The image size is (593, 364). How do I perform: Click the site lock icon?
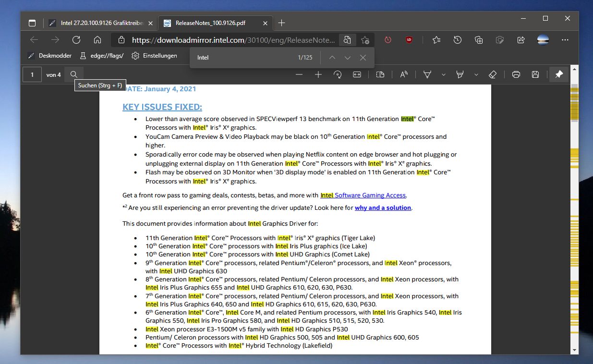(x=121, y=40)
